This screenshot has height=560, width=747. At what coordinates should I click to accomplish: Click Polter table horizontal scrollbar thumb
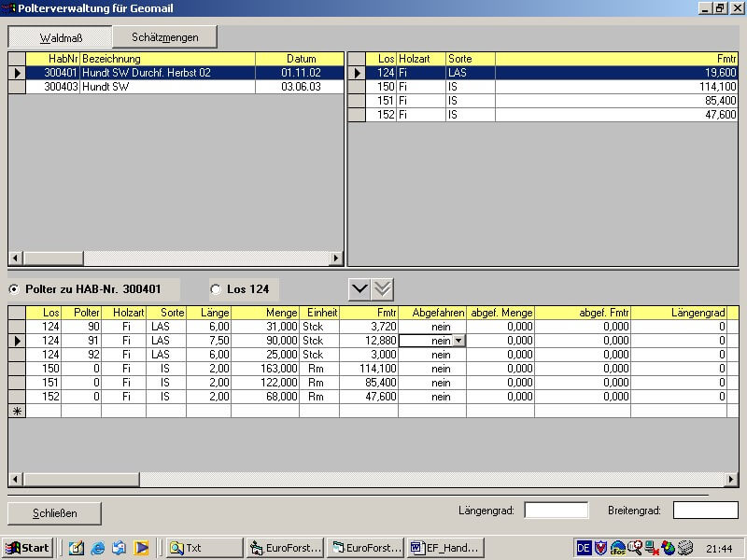pos(81,479)
